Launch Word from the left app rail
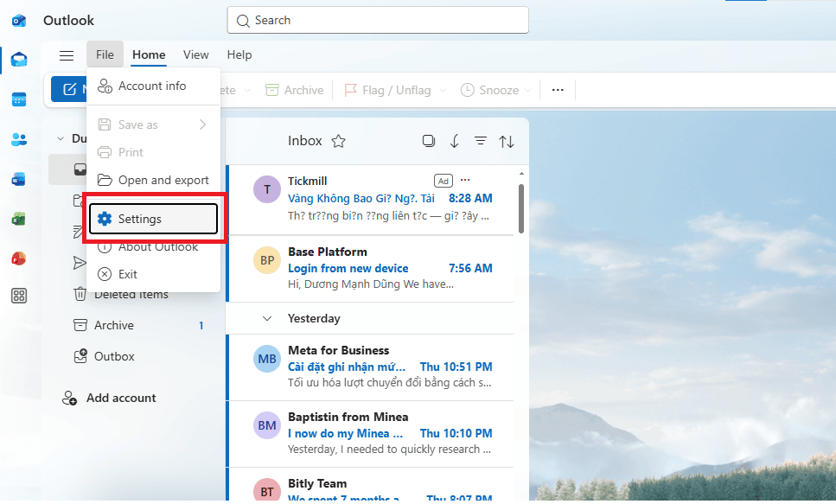 tap(19, 179)
